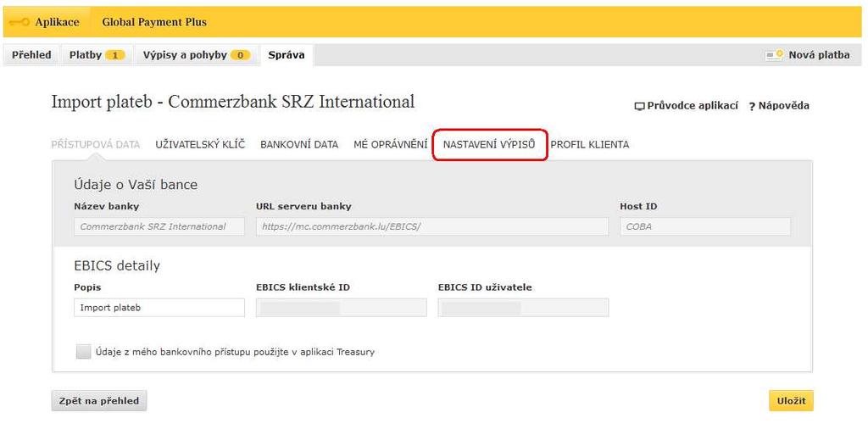Click the Host ID field showing COBA
868x429 pixels.
coord(705,226)
